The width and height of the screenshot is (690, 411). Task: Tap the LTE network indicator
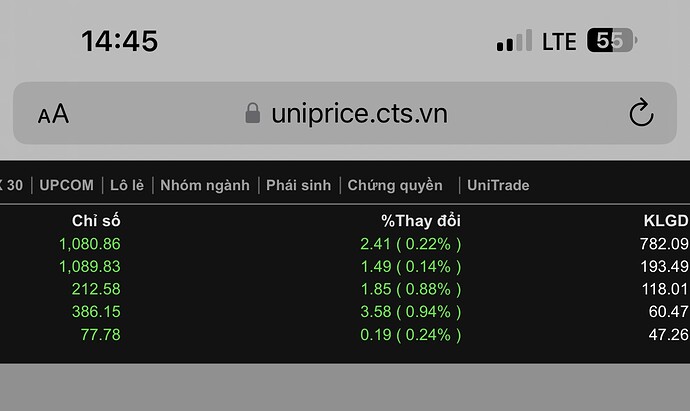coord(559,41)
